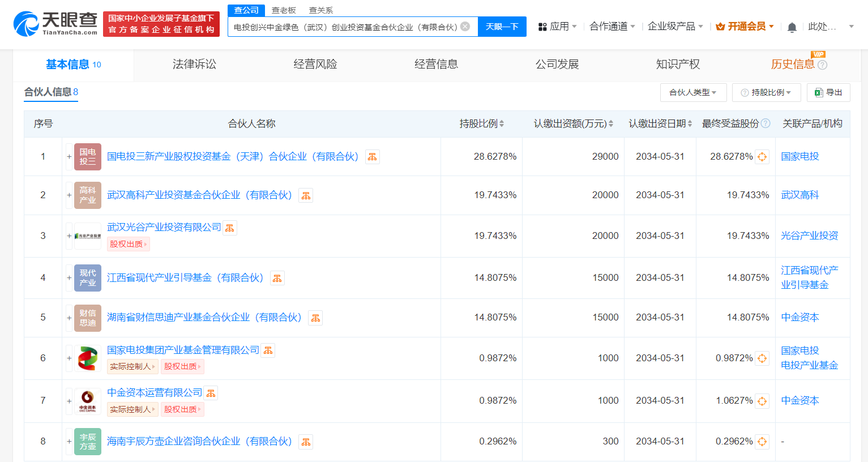Click the 中金资本 company logo thumbnail
The width and height of the screenshot is (868, 462).
point(88,401)
